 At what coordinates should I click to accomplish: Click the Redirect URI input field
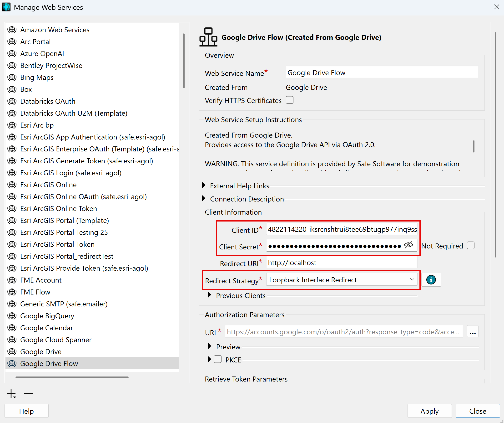(342, 263)
